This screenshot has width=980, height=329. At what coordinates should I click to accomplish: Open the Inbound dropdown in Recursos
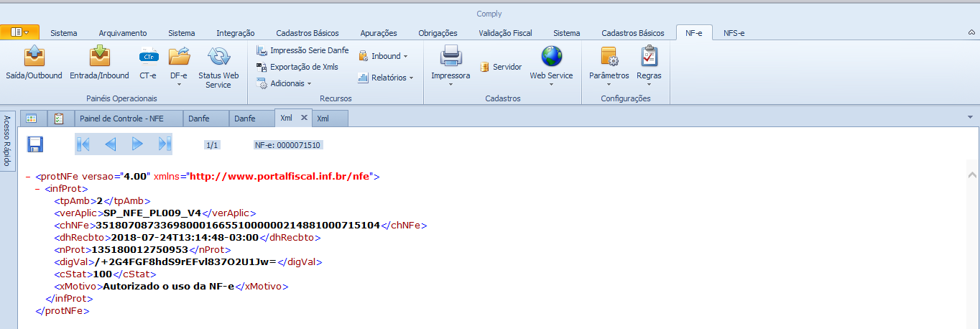tap(383, 56)
